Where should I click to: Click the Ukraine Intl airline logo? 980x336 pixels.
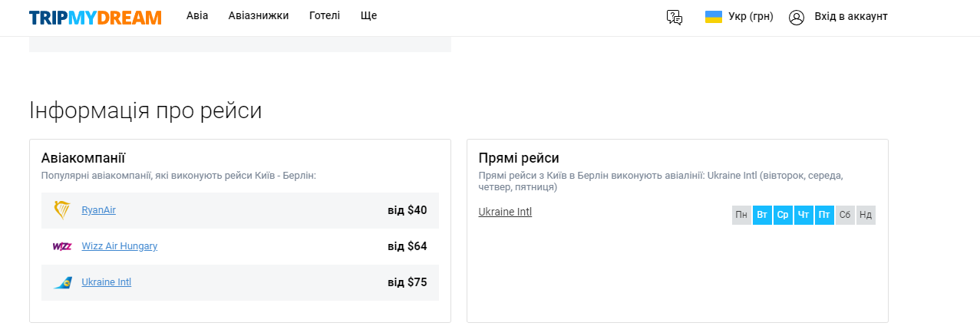[x=62, y=282]
